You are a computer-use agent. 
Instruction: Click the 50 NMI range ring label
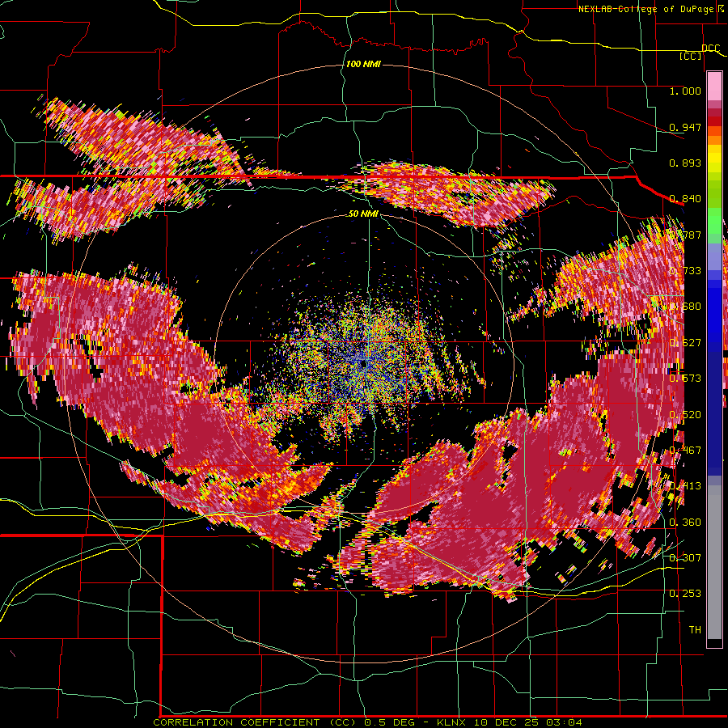363,214
